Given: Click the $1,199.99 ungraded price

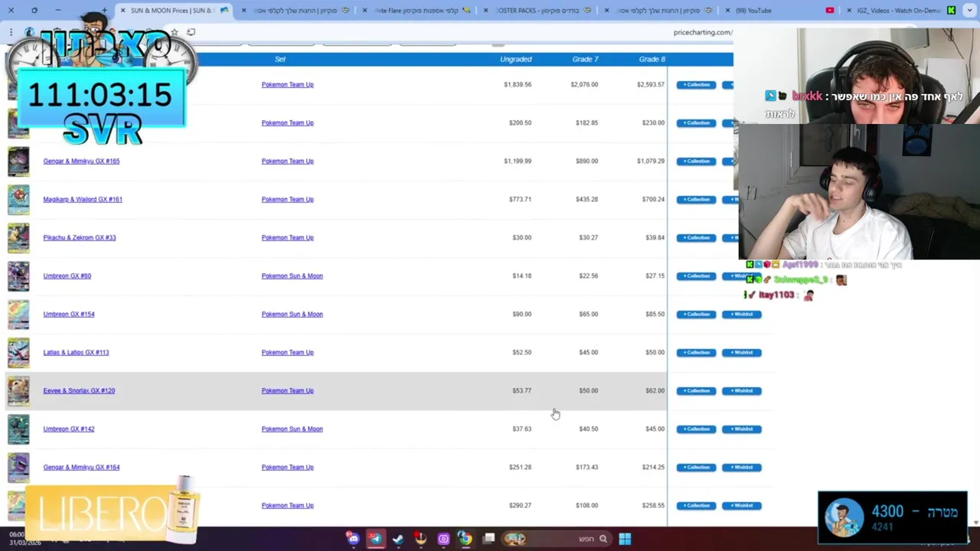Looking at the screenshot, I should pos(518,161).
